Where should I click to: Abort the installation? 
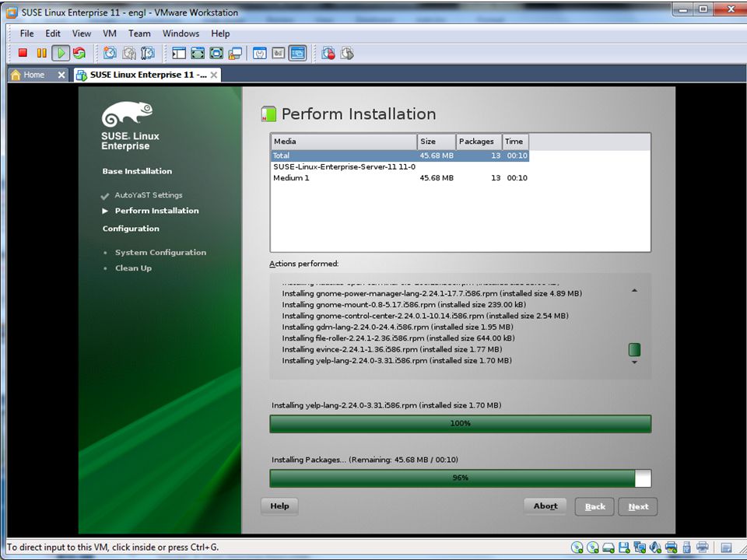(545, 506)
